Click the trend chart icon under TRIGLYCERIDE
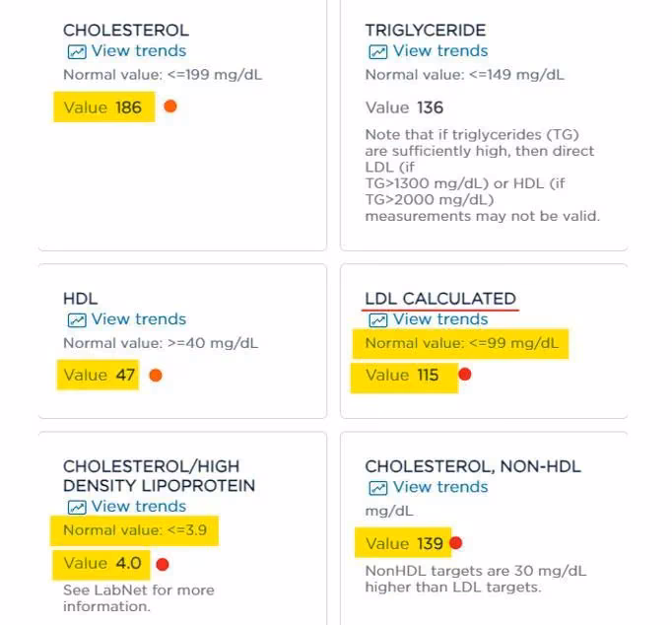Viewport: 672px width, 625px height. tap(378, 52)
